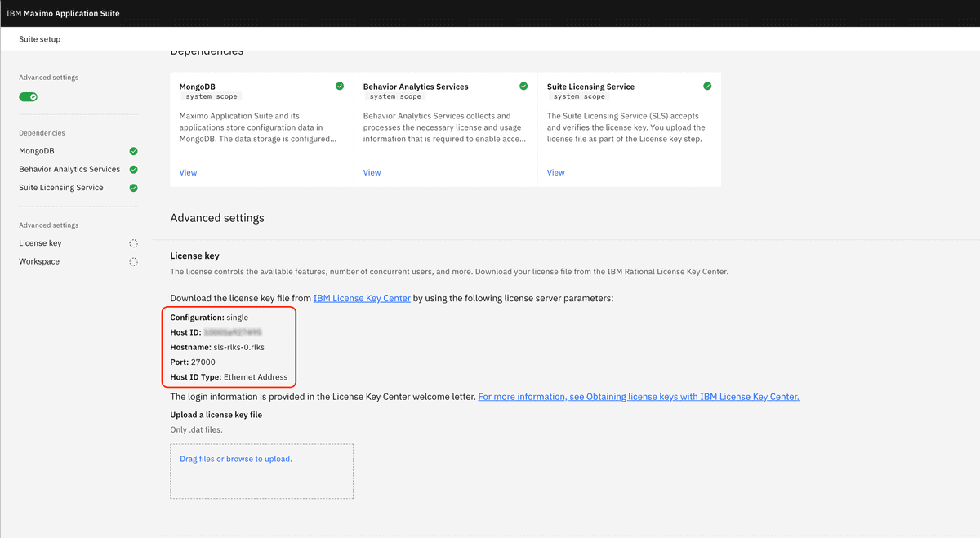Click the checkmark beside Suite Licensing Service in sidebar
Image resolution: width=980 pixels, height=538 pixels.
pos(133,187)
